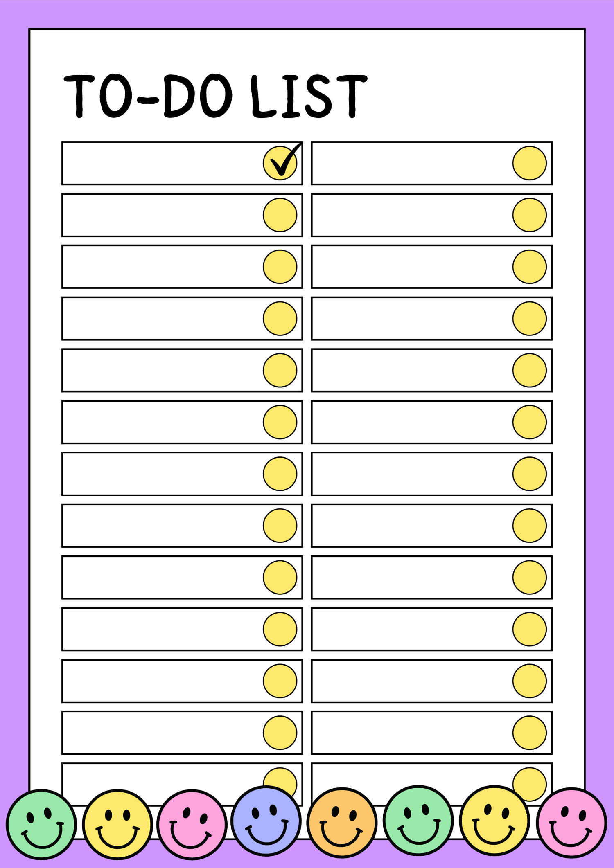Click the checked yellow circle with checkmark

point(280,163)
